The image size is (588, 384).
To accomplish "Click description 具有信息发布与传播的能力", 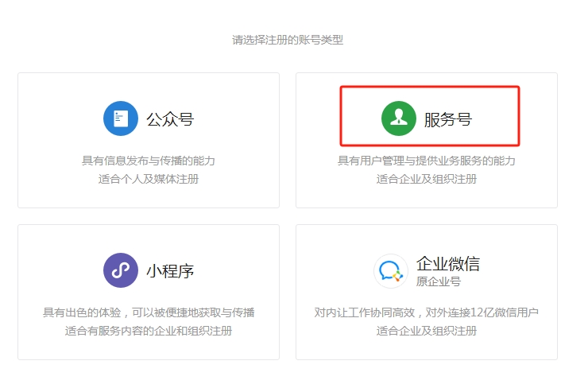I will coord(149,161).
